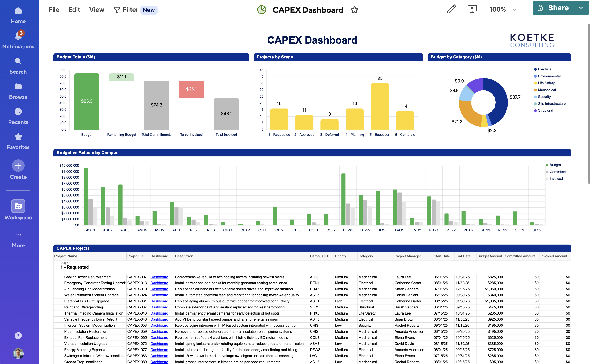
Task: Click the Create plus button
Action: [x=18, y=166]
